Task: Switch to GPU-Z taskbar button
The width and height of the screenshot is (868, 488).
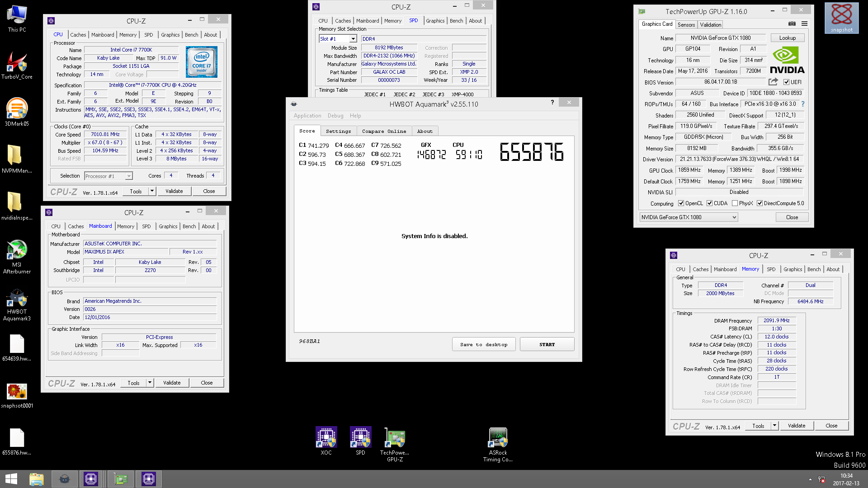Action: tap(121, 479)
